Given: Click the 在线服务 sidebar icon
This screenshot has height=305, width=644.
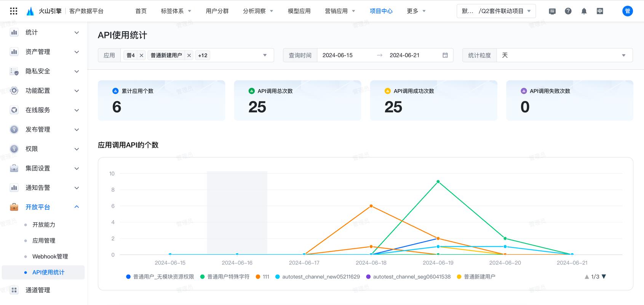Looking at the screenshot, I should point(14,110).
